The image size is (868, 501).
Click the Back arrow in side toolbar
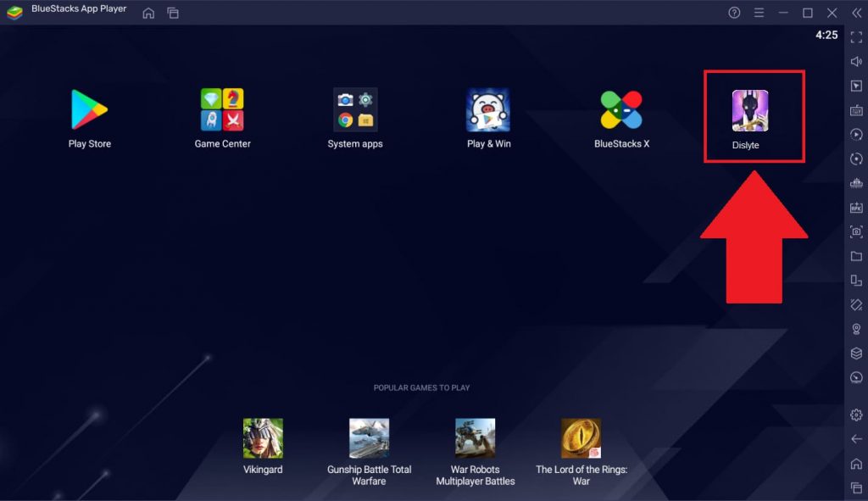[856, 439]
